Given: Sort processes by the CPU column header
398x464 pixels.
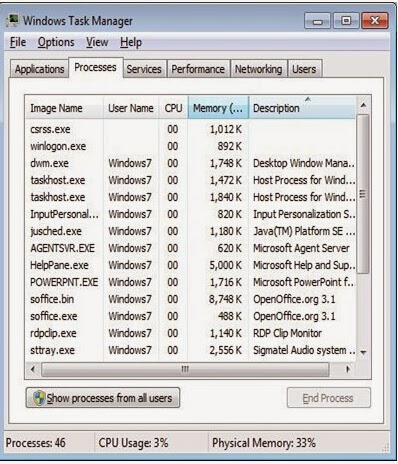Looking at the screenshot, I should [x=173, y=108].
